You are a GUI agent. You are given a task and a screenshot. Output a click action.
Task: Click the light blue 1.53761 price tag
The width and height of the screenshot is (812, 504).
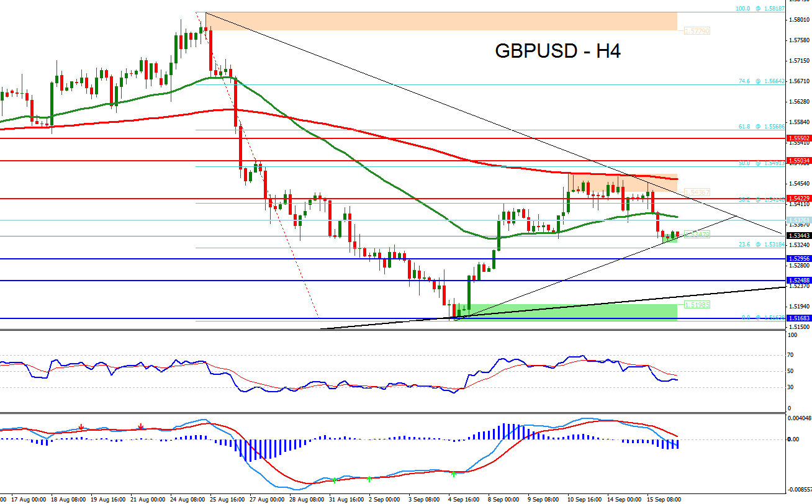click(x=798, y=220)
